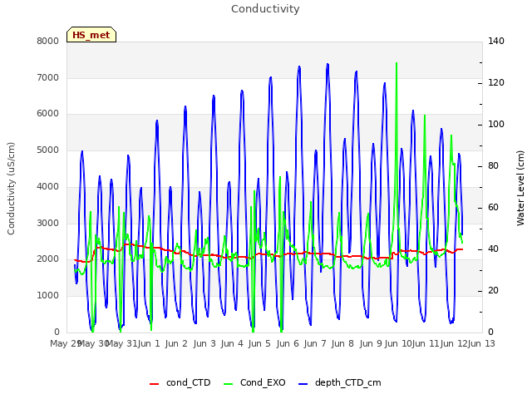Click the Conductivity chart title
Image resolution: width=532 pixels, height=399 pixels.
coord(265,9)
